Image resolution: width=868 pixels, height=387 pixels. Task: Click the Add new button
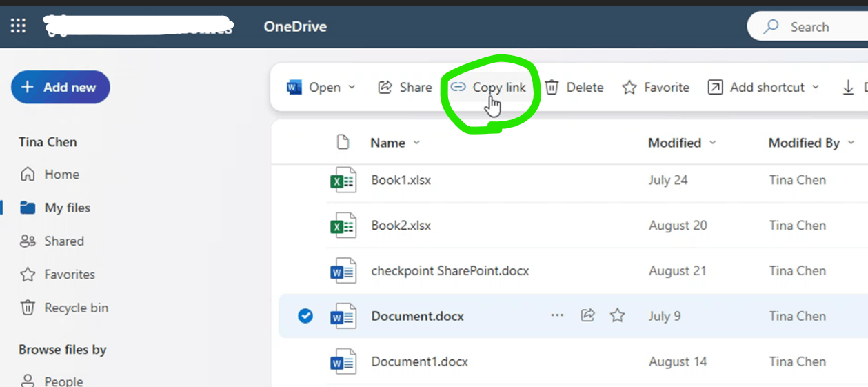60,87
